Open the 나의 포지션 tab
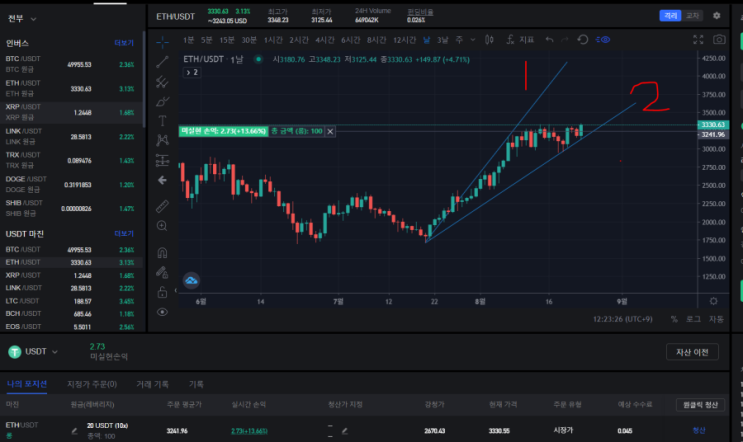 (27, 384)
